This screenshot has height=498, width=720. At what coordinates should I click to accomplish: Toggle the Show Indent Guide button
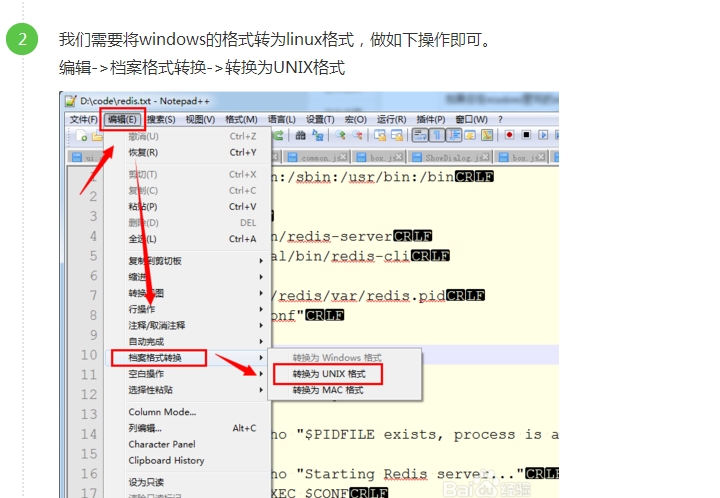454,135
